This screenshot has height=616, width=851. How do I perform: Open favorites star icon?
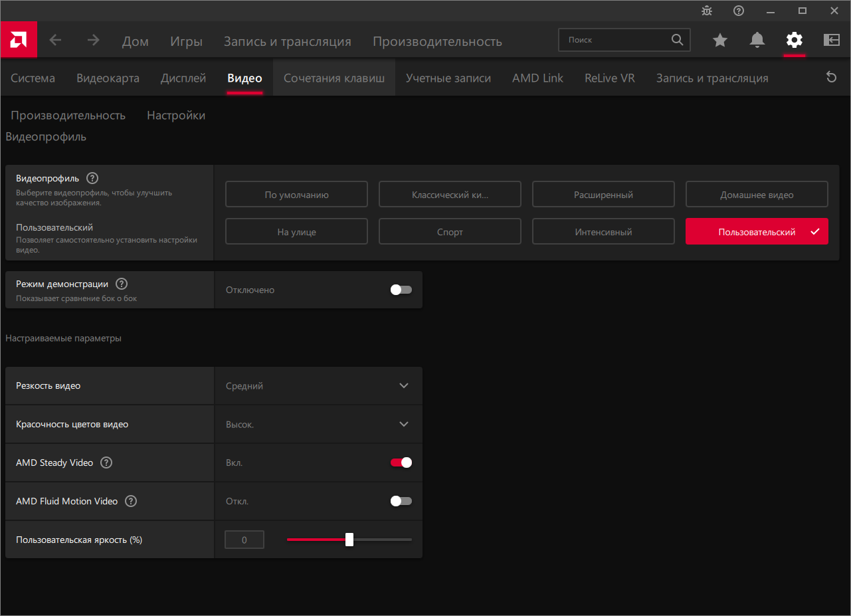720,40
